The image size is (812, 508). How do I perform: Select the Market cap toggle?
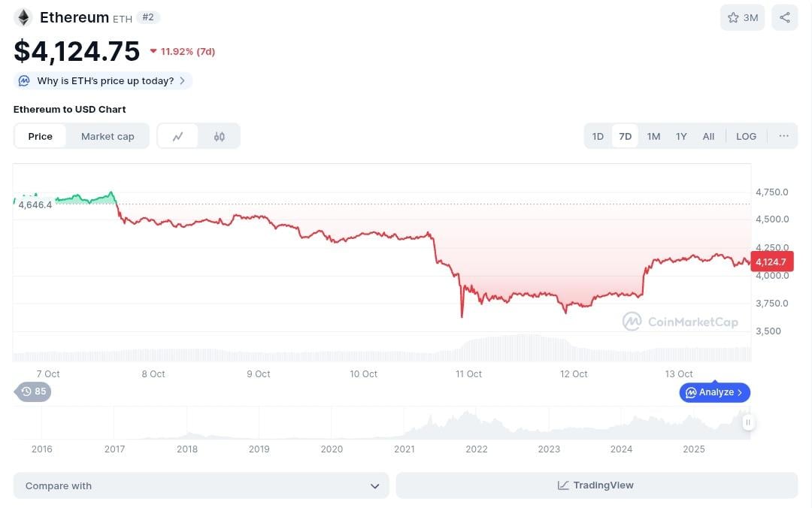108,136
